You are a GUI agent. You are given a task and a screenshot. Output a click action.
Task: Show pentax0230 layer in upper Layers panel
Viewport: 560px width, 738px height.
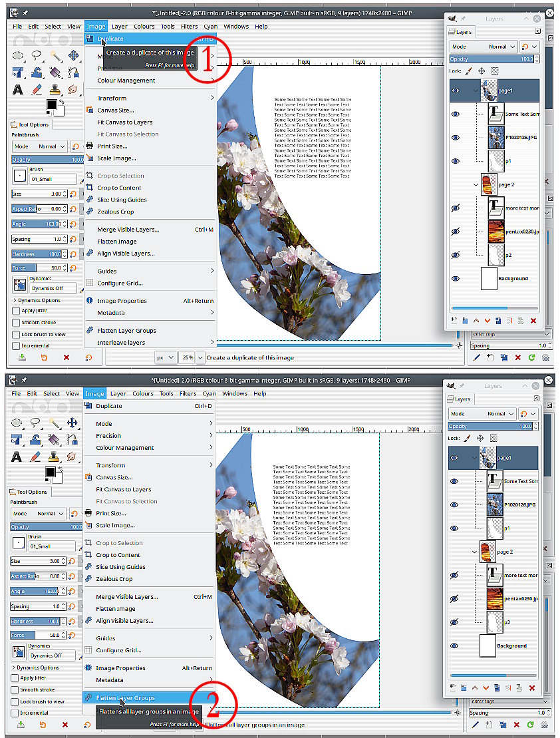pos(455,232)
